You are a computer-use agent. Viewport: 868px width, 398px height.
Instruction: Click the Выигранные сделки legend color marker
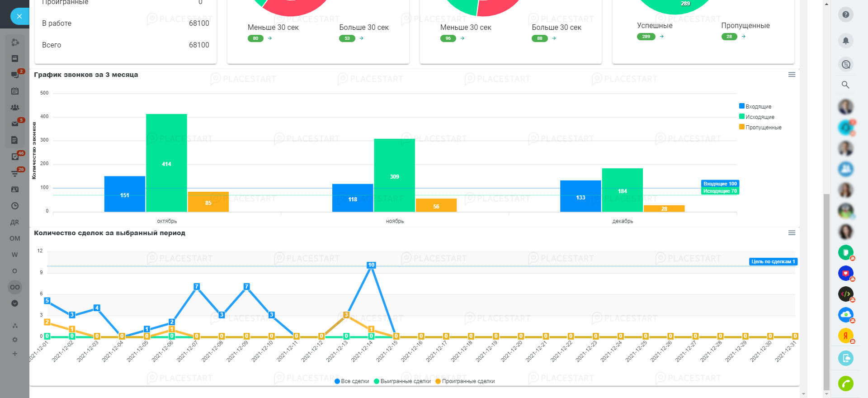pyautogui.click(x=377, y=381)
